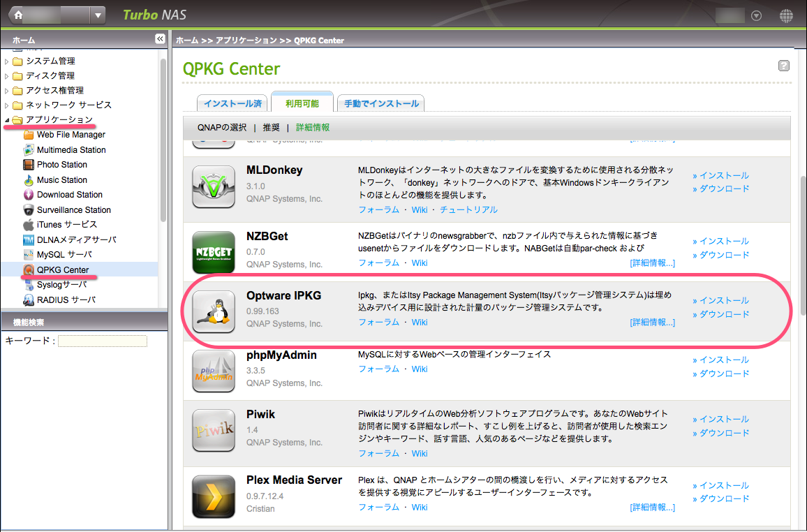Install the Piwik package

(720, 420)
